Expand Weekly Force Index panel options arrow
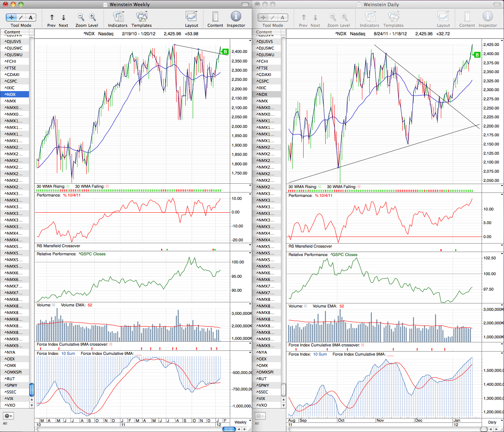 click(x=250, y=353)
